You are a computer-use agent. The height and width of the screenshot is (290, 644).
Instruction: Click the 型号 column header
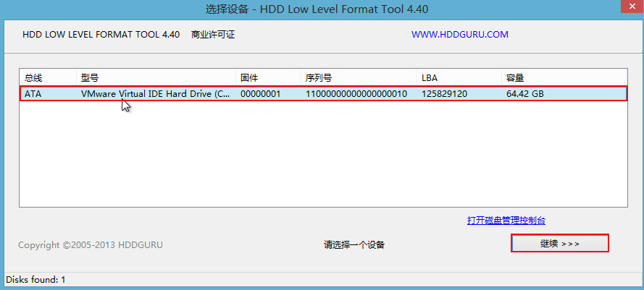156,77
